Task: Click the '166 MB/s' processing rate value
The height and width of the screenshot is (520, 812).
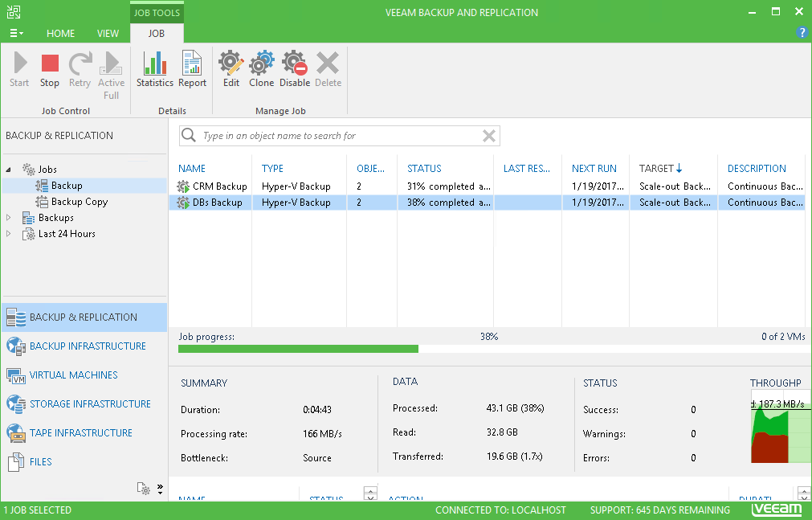Action: [322, 434]
